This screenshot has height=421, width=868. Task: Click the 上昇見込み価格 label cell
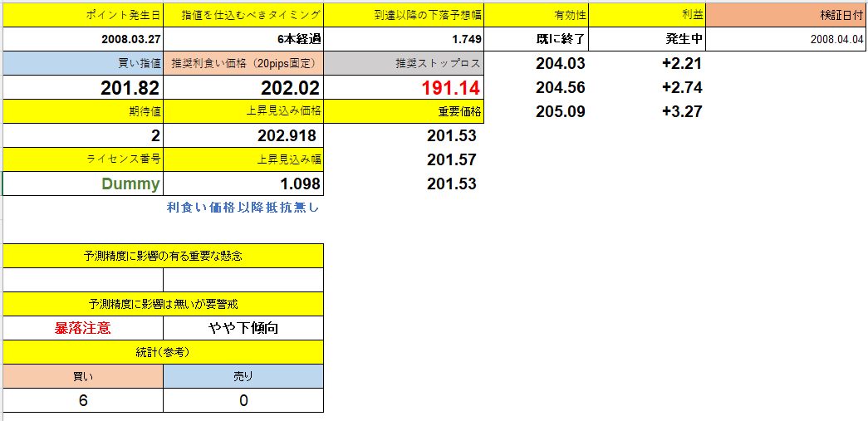[243, 112]
